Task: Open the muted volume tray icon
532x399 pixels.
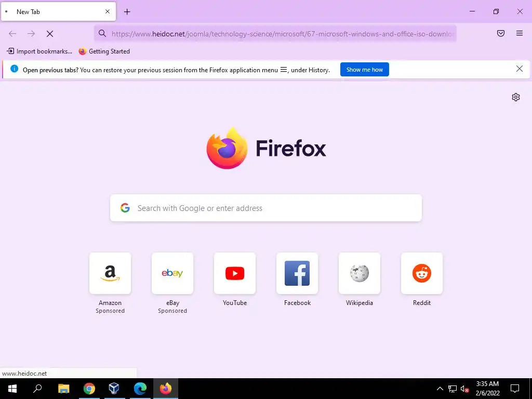Action: [465, 389]
